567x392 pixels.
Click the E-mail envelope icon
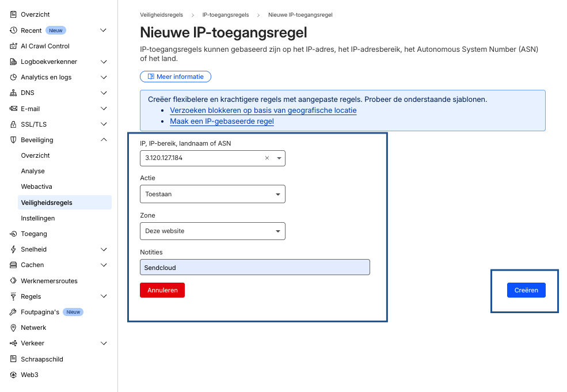(13, 108)
